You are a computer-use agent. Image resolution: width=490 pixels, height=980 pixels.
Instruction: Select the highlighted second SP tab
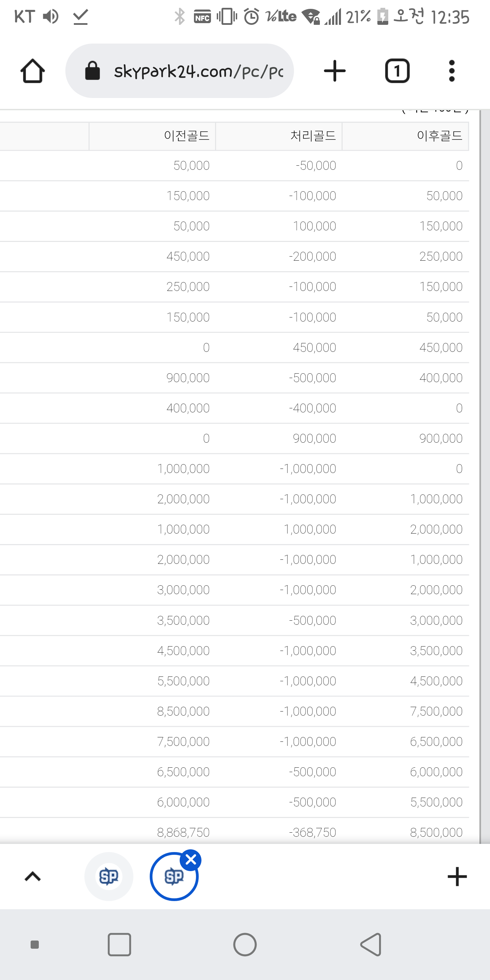pos(174,877)
